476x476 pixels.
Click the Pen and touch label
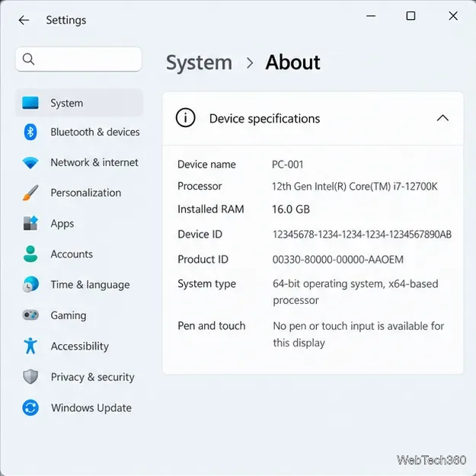pyautogui.click(x=211, y=326)
